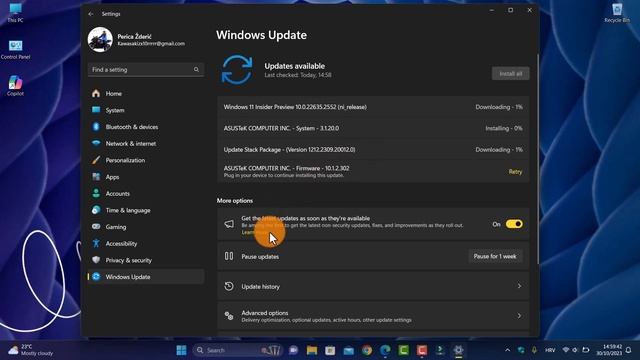This screenshot has width=640, height=360.
Task: Open Copilot desktop icon
Action: [x=16, y=86]
